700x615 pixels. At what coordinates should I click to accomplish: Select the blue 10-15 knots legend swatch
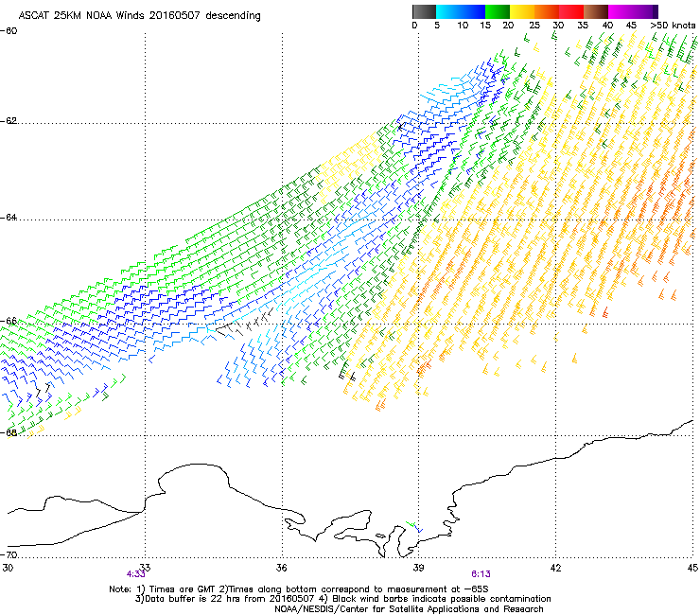(x=473, y=11)
